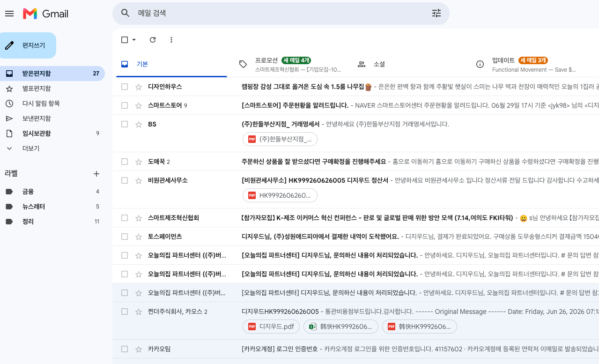
Task: Switch to the 프로모션 tab
Action: [x=290, y=64]
